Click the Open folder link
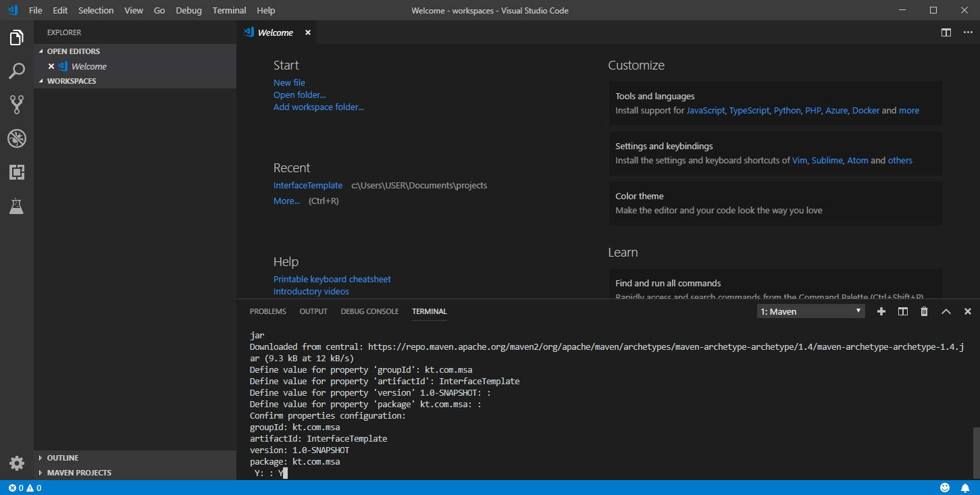The width and height of the screenshot is (980, 495). coord(300,95)
